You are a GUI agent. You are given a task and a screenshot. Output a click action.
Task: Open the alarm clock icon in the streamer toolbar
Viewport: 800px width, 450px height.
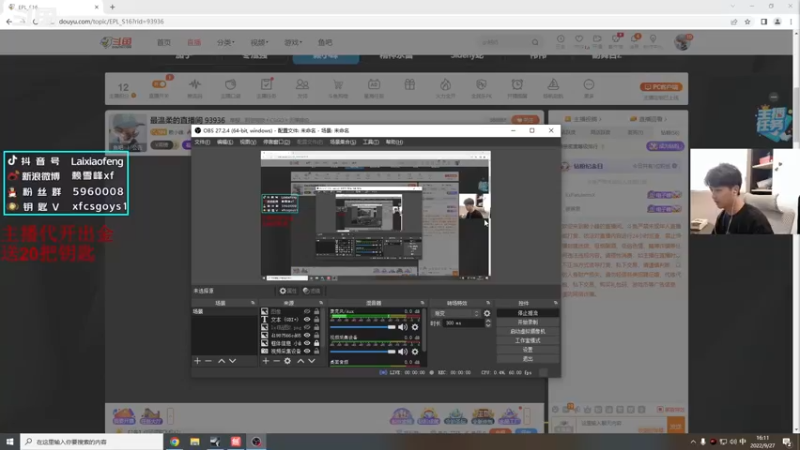[x=517, y=85]
